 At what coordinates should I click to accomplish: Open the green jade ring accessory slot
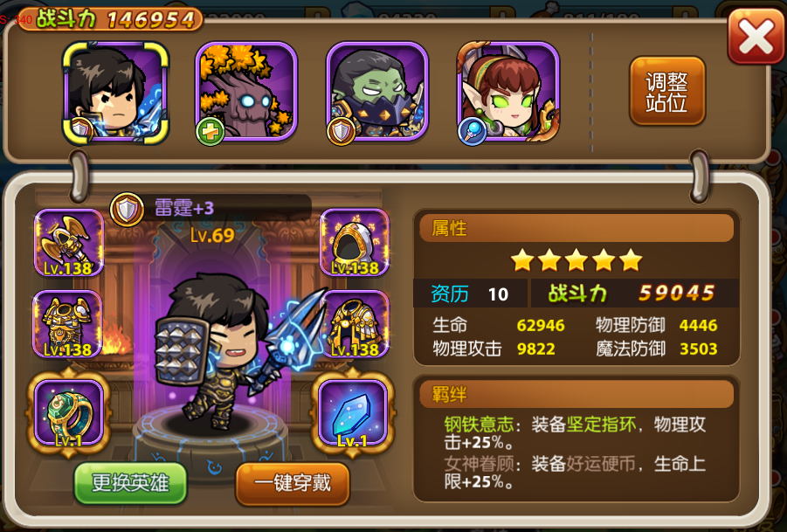tap(69, 412)
